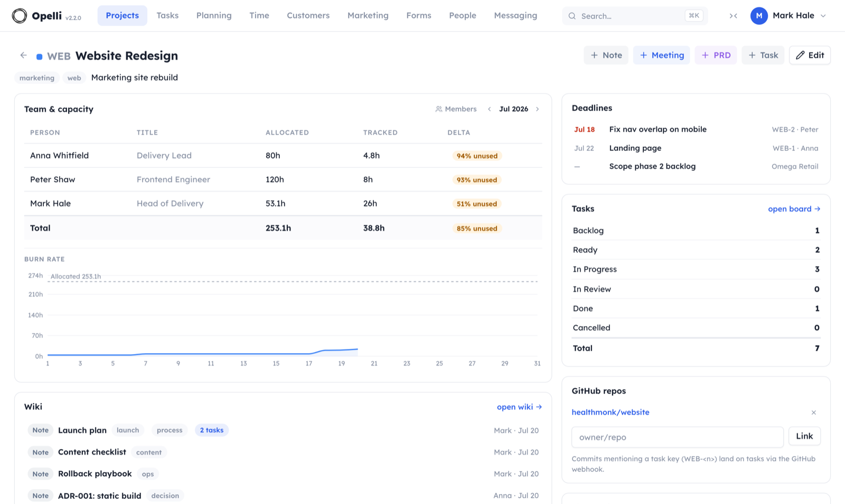Click the 2 tasks badge on Launch plan
Screen dimensions: 845x504
pyautogui.click(x=212, y=431)
